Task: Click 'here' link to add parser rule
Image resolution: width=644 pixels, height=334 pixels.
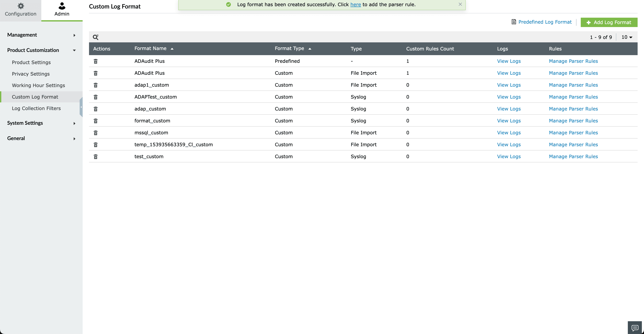Action: 355,4
